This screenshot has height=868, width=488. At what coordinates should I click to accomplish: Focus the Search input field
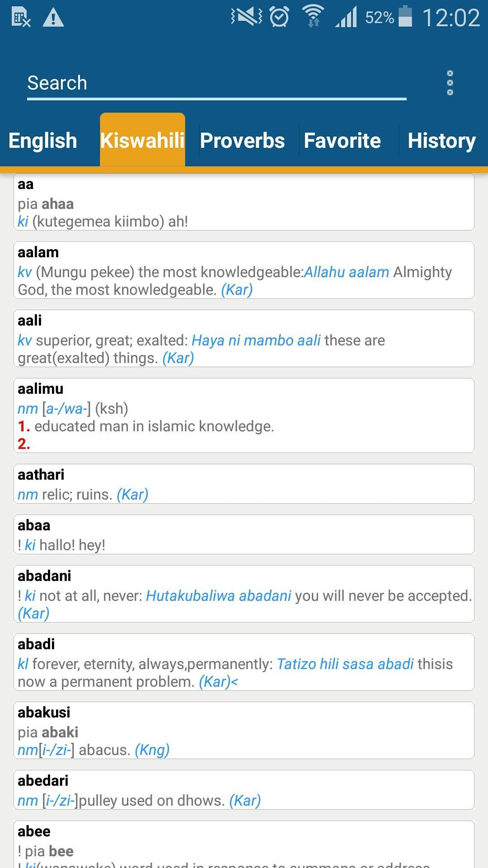(217, 83)
